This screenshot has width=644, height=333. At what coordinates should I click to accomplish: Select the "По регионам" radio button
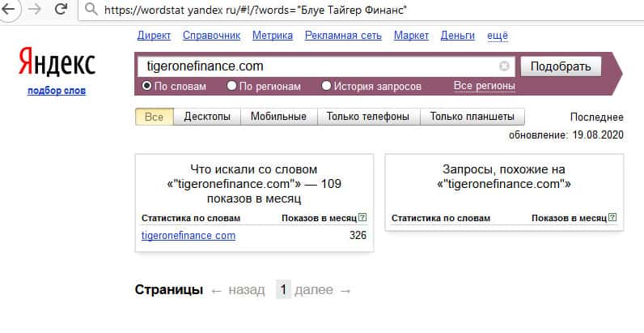[x=232, y=86]
